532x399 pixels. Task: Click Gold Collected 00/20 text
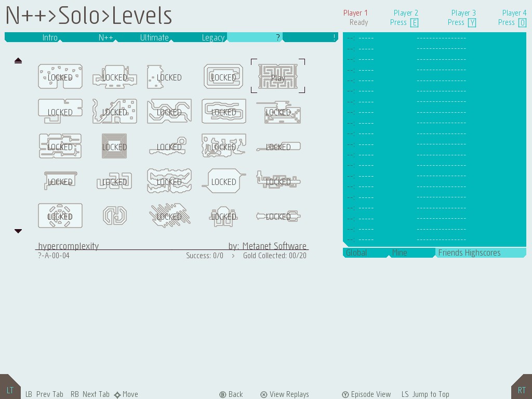pos(274,256)
